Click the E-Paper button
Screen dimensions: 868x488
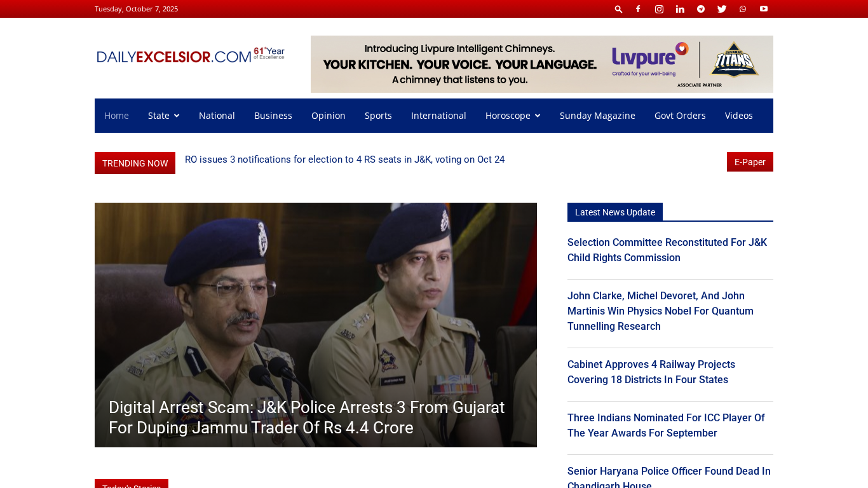click(750, 162)
